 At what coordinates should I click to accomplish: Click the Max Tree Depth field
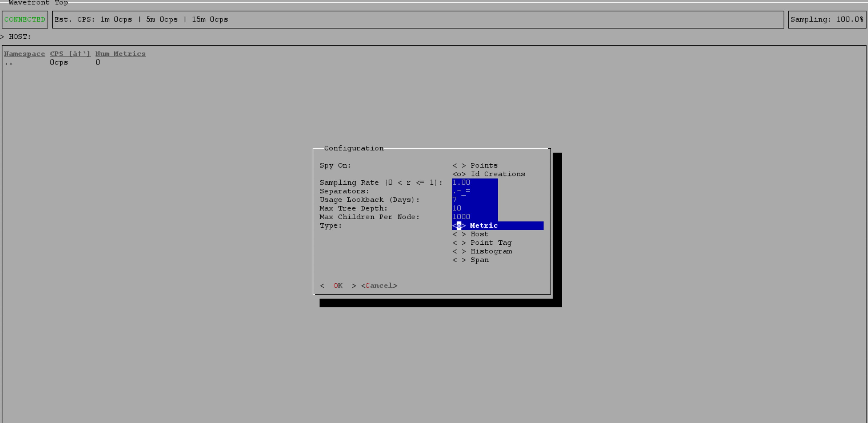474,209
